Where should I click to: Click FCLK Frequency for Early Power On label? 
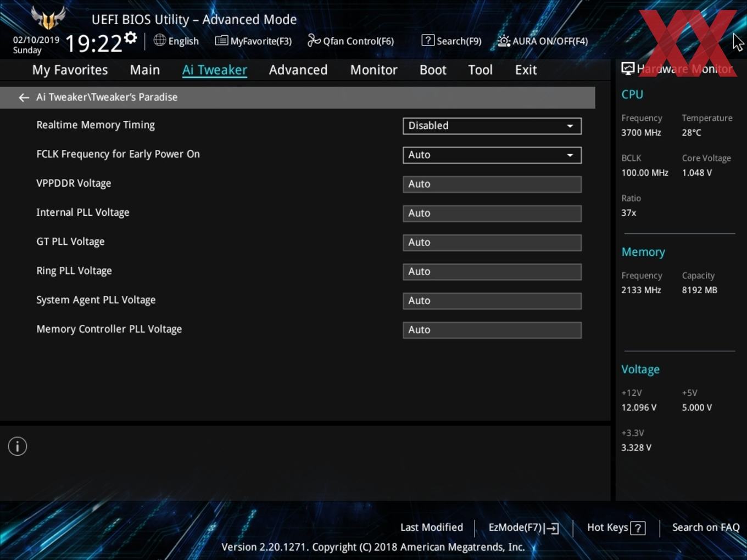(x=118, y=154)
